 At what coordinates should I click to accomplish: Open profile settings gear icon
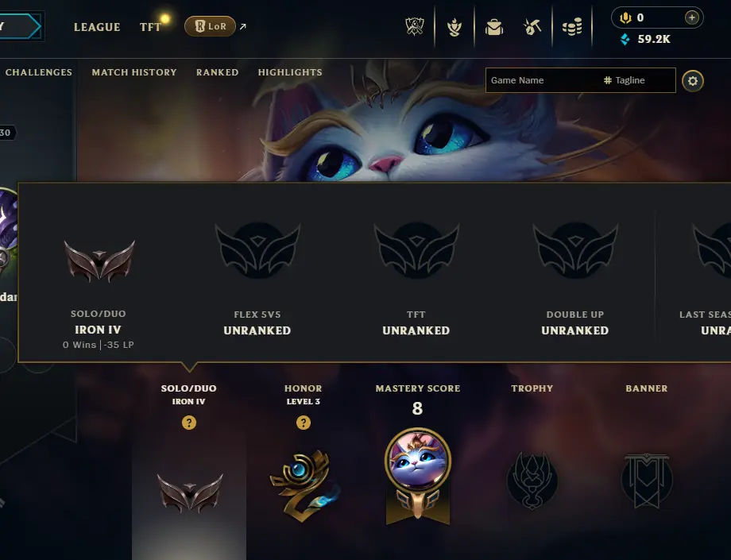tap(693, 81)
